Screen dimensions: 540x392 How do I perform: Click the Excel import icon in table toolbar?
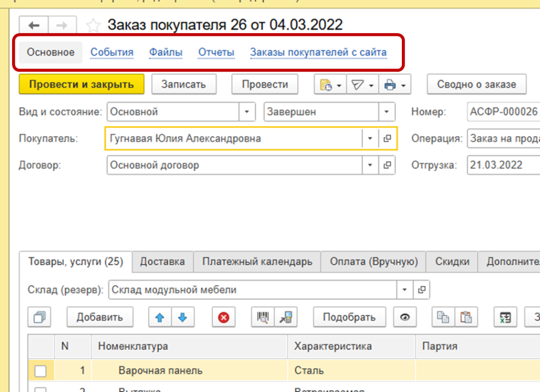point(505,317)
